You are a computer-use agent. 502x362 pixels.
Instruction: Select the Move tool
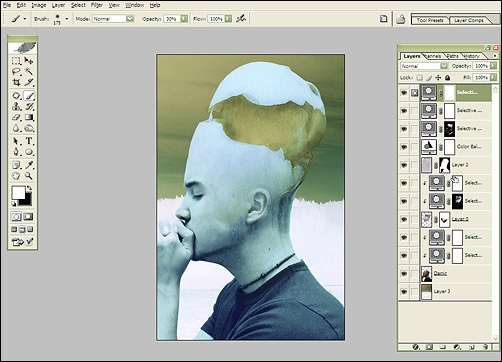point(29,61)
